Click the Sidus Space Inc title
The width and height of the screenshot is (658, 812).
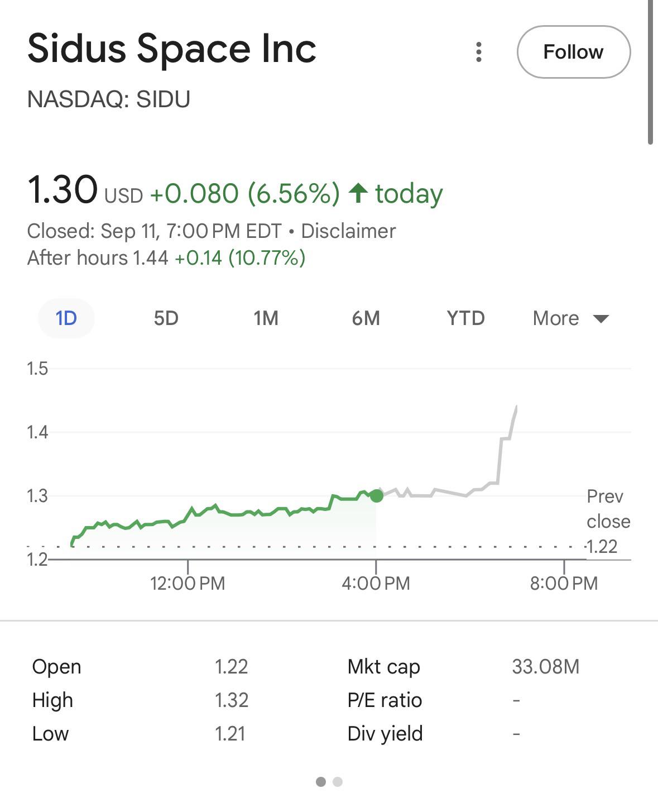click(x=172, y=49)
